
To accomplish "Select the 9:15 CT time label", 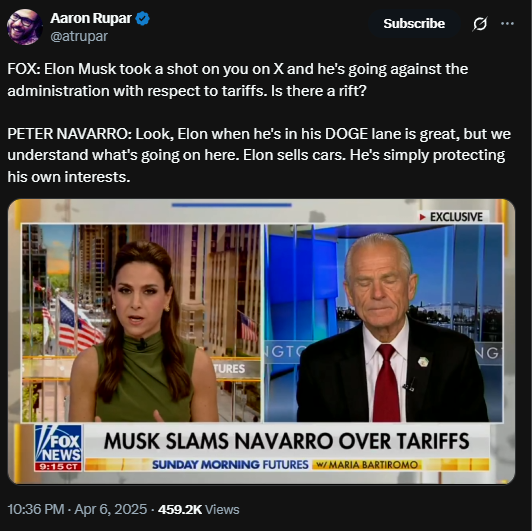I will (x=58, y=467).
